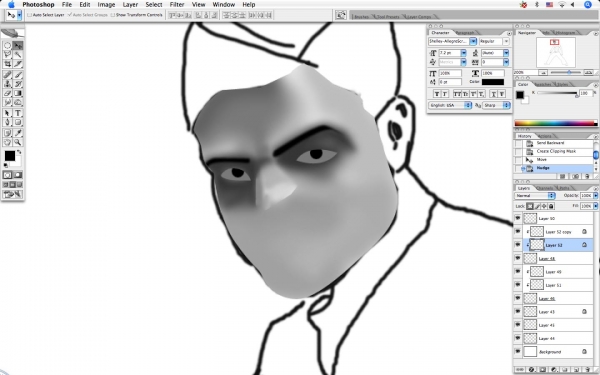600x375 pixels.
Task: Select the Gradient tool
Action: [18, 93]
